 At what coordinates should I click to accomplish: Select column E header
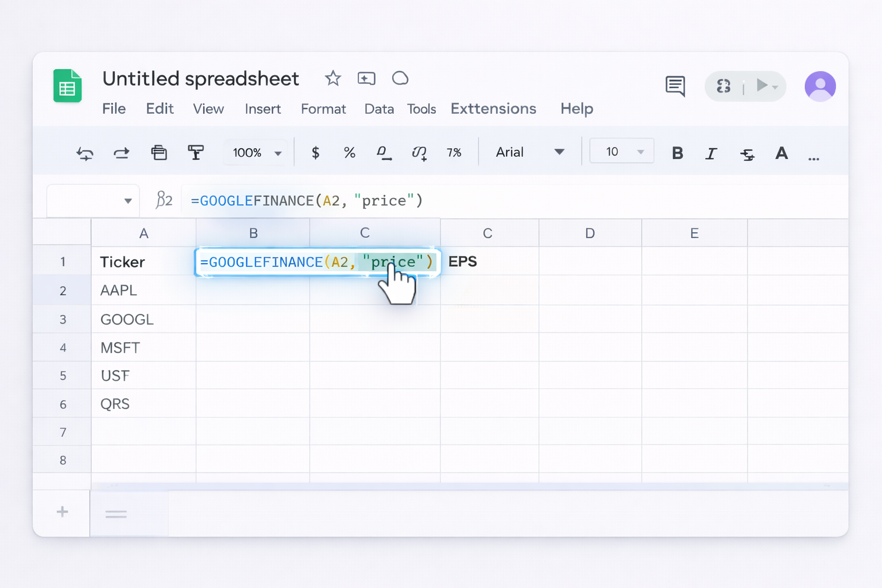695,233
